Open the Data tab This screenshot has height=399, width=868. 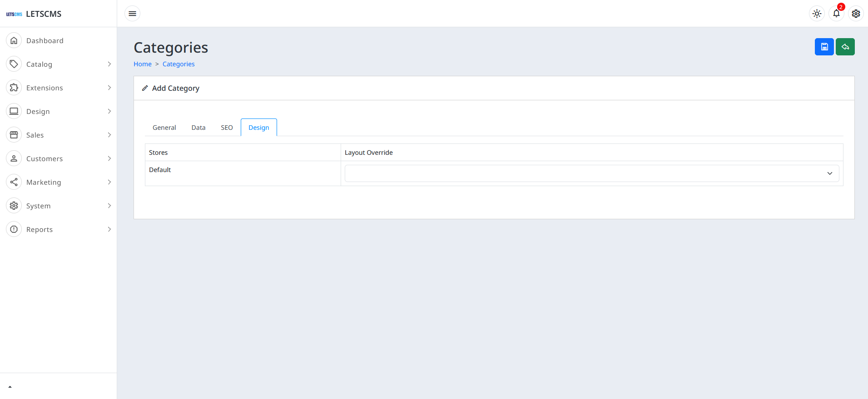coord(198,128)
